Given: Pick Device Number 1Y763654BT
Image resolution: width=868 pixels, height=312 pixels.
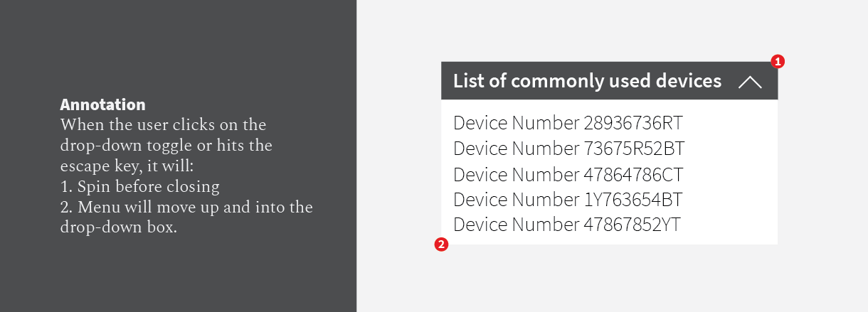Looking at the screenshot, I should point(568,200).
